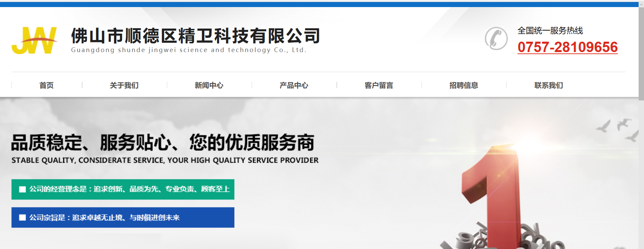
Task: Navigate to 联系我们 contact page
Action: 548,85
